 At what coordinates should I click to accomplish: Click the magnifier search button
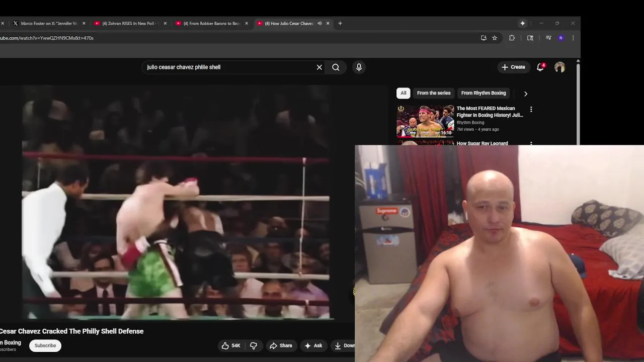(336, 67)
